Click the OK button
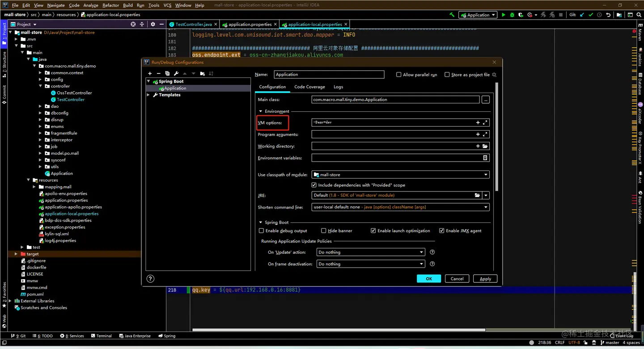Viewport: 644px width, 349px height. tap(429, 279)
